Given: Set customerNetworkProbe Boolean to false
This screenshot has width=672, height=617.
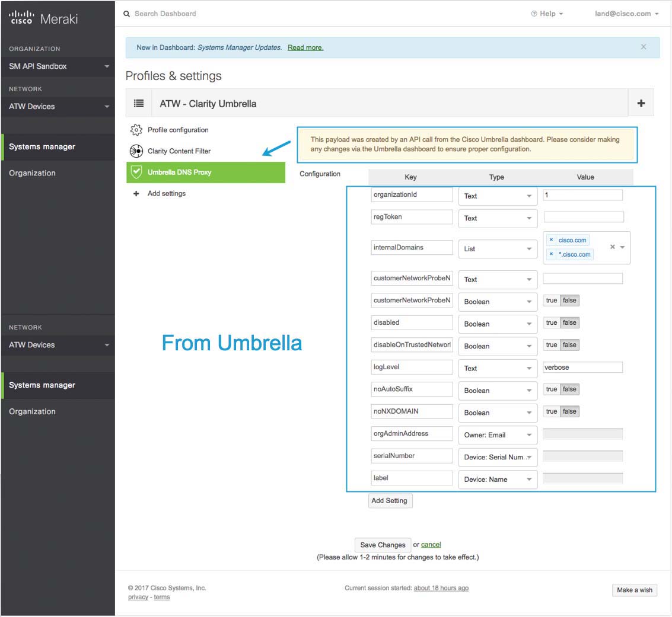Looking at the screenshot, I should pos(569,300).
